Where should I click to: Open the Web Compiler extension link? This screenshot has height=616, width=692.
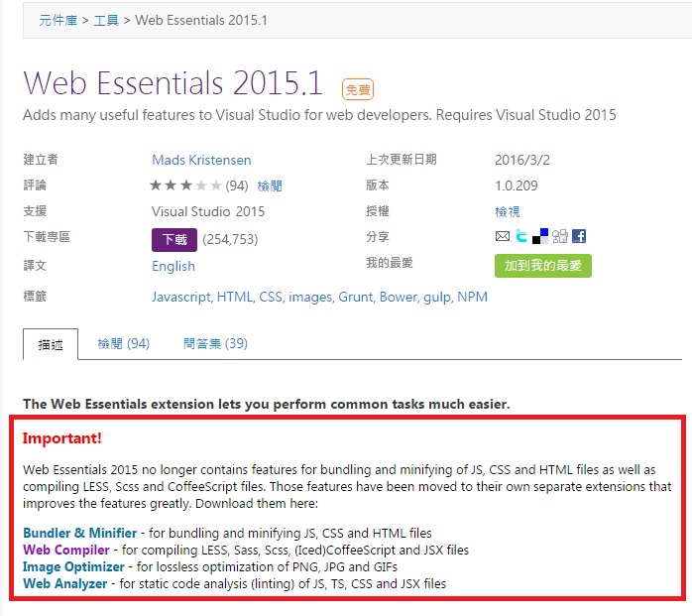[66, 550]
